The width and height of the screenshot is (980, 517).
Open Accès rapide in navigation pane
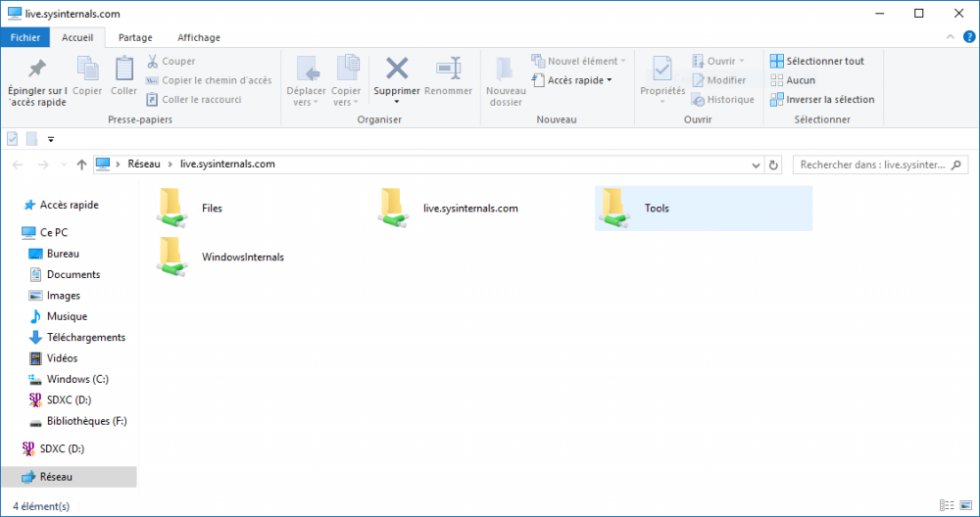click(x=69, y=205)
